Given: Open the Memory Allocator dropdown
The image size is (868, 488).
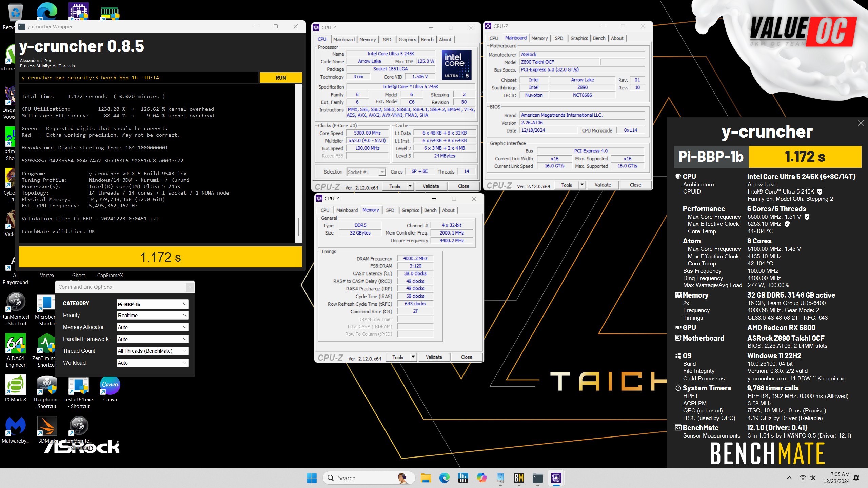Looking at the screenshot, I should pyautogui.click(x=152, y=327).
